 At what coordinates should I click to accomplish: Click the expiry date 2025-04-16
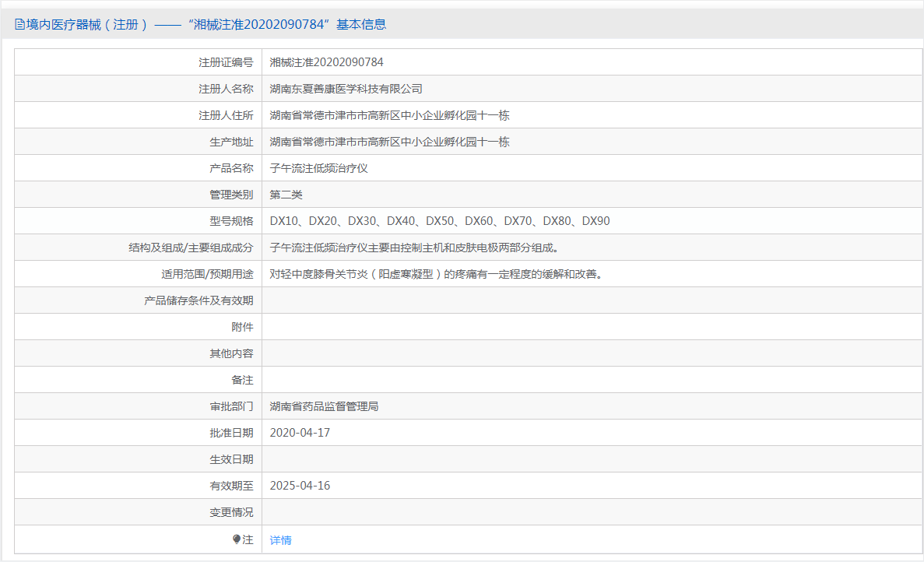pos(300,486)
